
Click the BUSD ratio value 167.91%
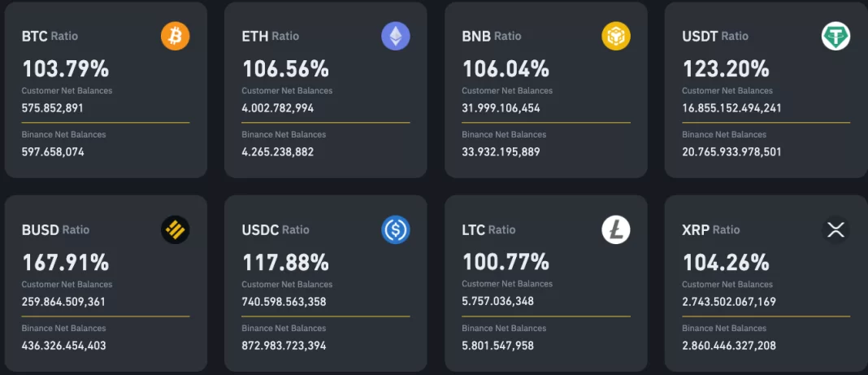click(65, 263)
